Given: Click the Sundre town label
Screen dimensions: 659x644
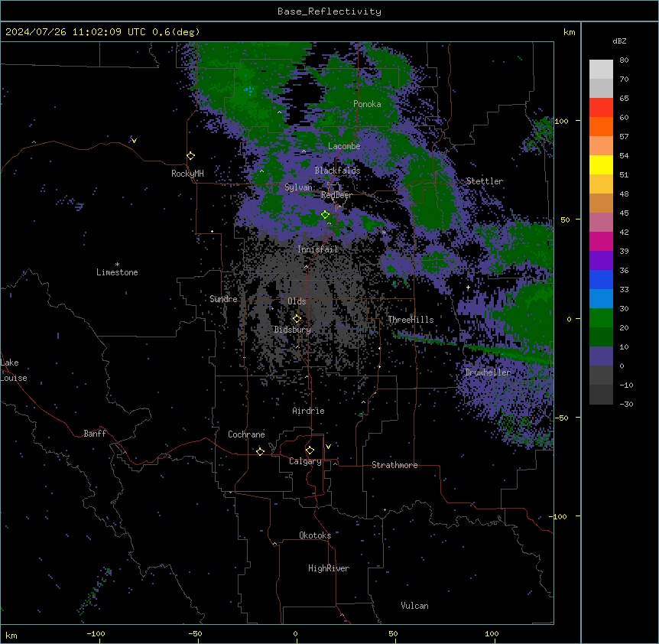Looking at the screenshot, I should click(x=223, y=299).
